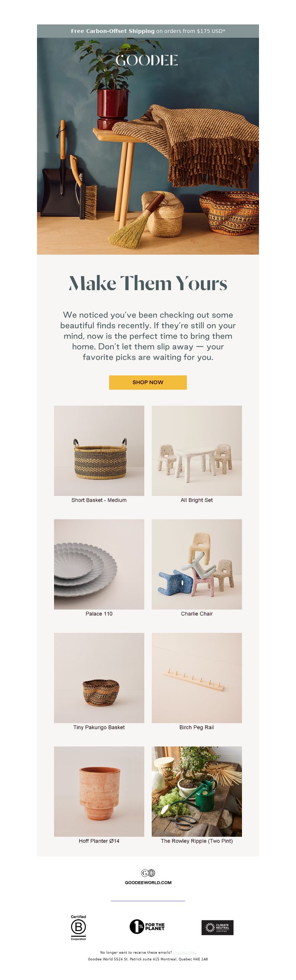Click the Charlie Chair product name
Screen dimensions: 296x980
click(197, 614)
